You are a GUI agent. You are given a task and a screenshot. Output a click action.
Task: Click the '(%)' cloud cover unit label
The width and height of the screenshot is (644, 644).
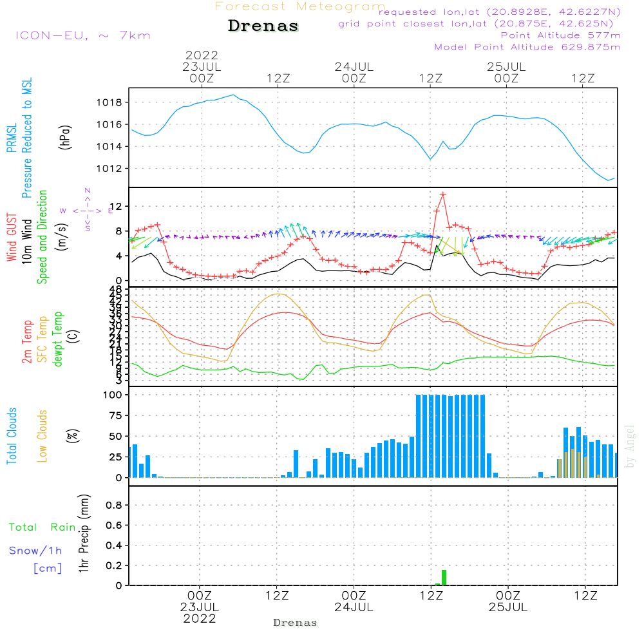(x=72, y=436)
